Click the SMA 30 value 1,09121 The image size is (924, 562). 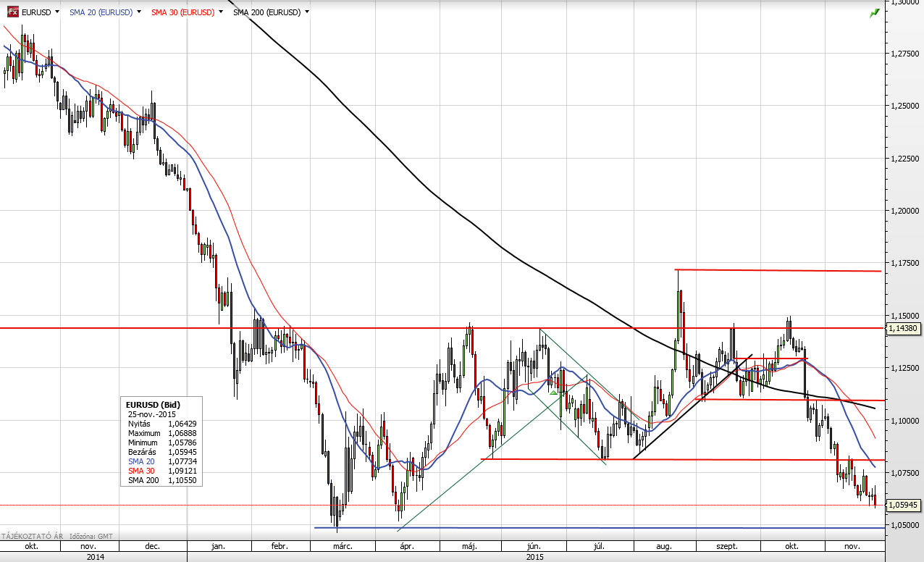(x=182, y=471)
